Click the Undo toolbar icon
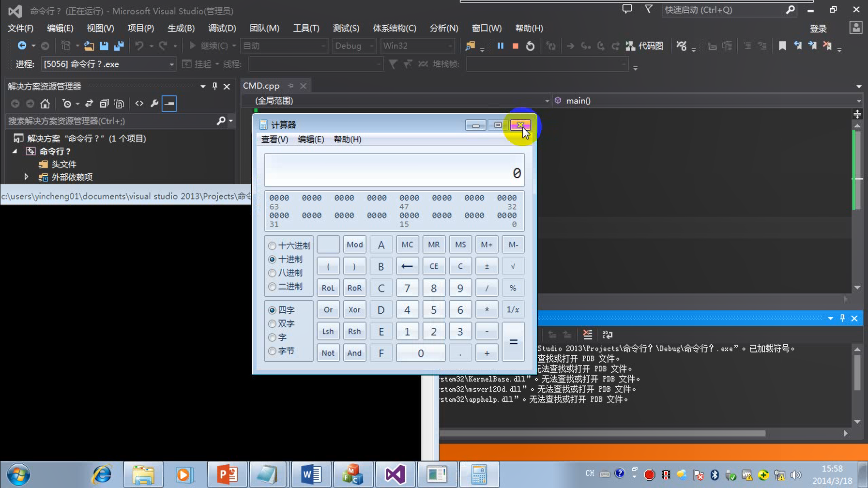 [139, 46]
